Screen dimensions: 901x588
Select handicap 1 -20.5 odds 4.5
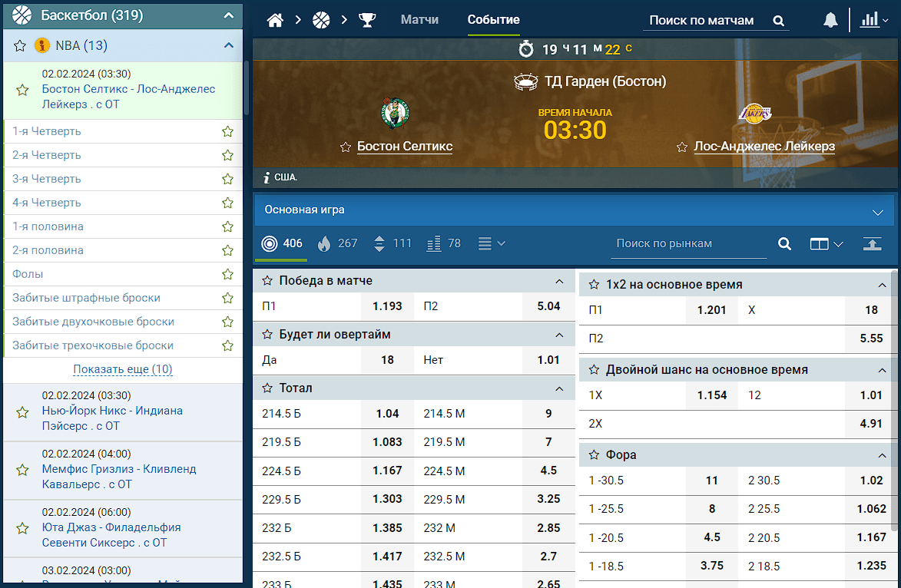point(712,537)
